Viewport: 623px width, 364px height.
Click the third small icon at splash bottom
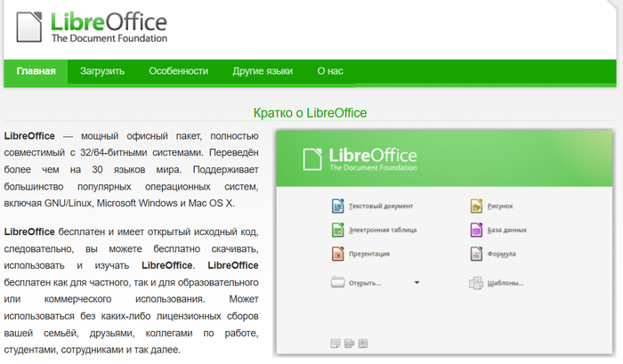pos(363,344)
